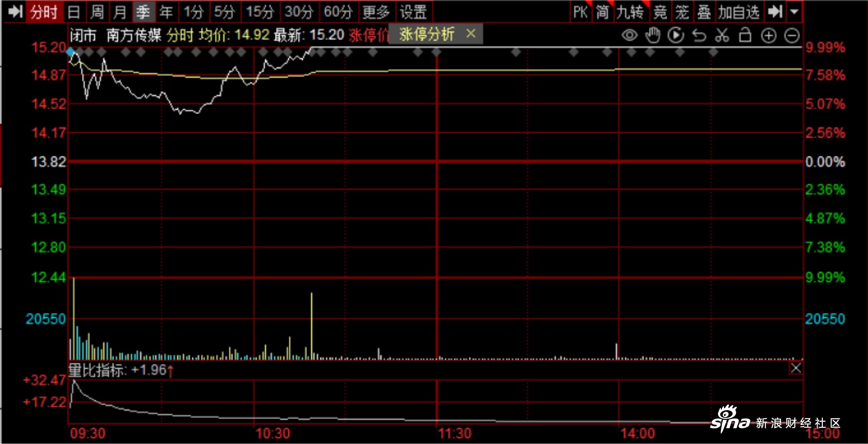Toggle 简 simplified view
868x444 pixels.
(602, 12)
